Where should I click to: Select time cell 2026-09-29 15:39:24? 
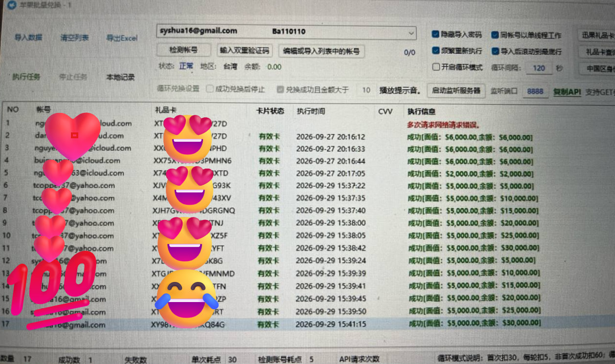[330, 260]
